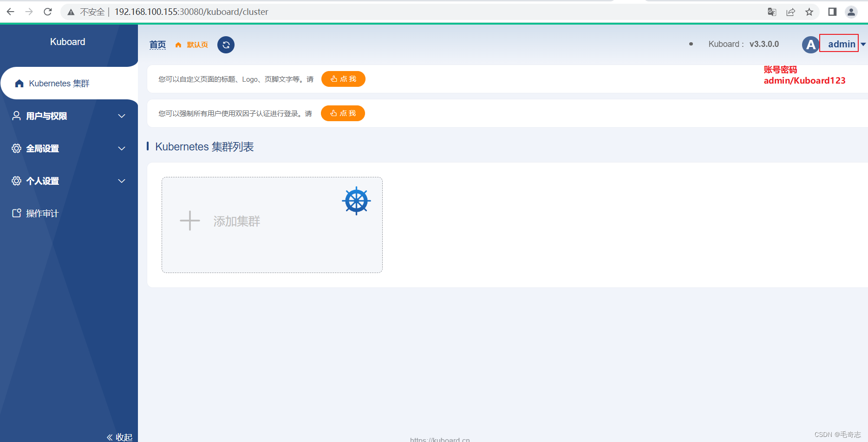The width and height of the screenshot is (868, 442).
Task: Click the 默认页 breadcrumb label
Action: coord(197,45)
